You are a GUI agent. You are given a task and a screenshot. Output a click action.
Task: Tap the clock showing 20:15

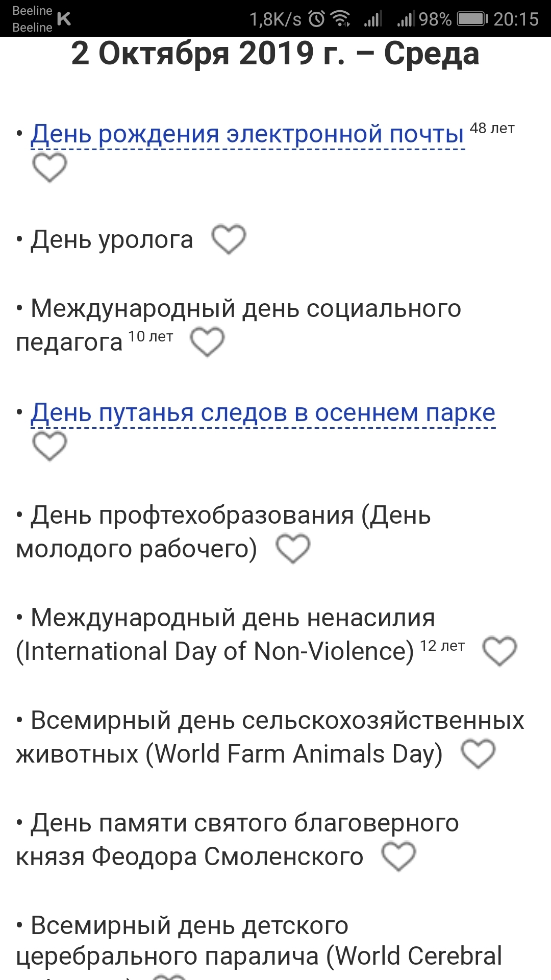tap(516, 19)
